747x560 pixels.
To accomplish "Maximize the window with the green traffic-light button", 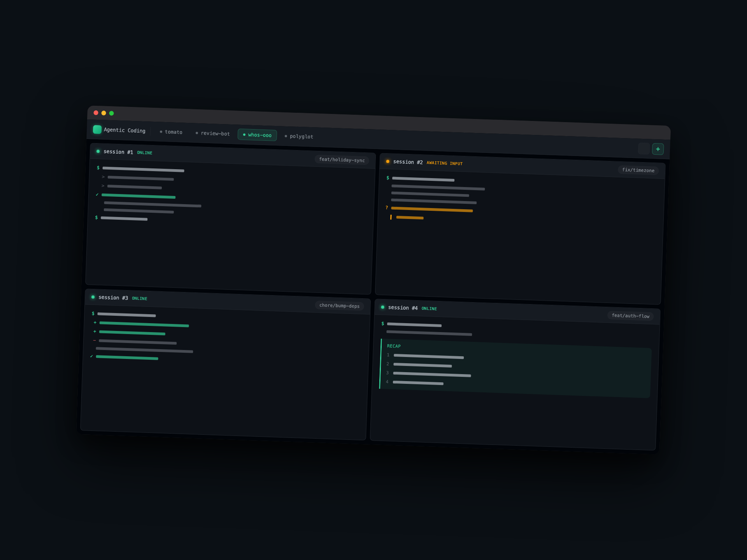I will 112,113.
